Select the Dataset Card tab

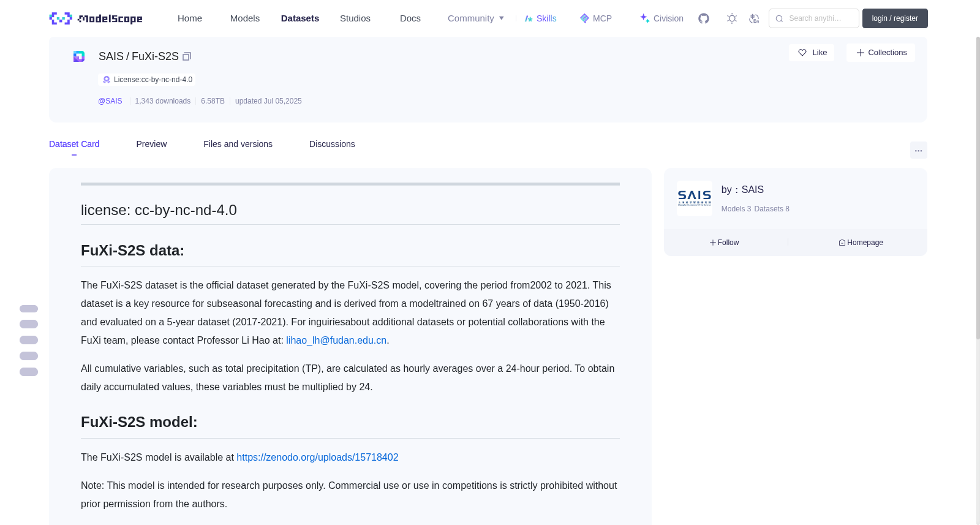coord(74,144)
